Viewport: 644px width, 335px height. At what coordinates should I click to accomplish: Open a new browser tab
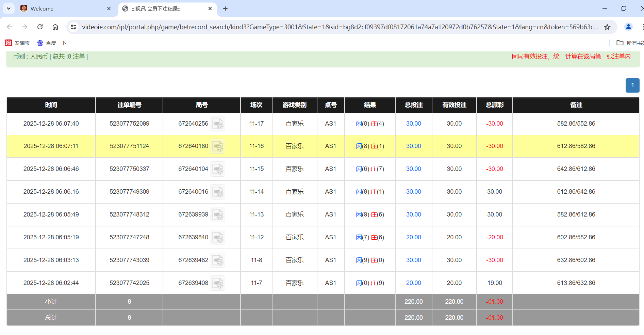(x=225, y=9)
